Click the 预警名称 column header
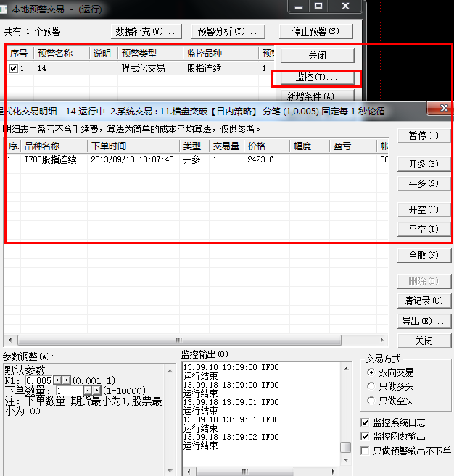The height and width of the screenshot is (476, 454). [62, 54]
